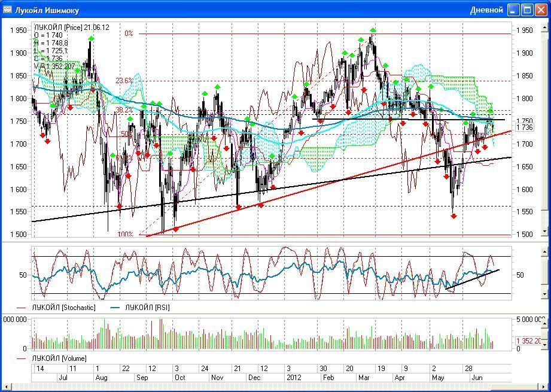
Task: Minimize the Лукойл Ишимоку chart window
Action: click(514, 10)
